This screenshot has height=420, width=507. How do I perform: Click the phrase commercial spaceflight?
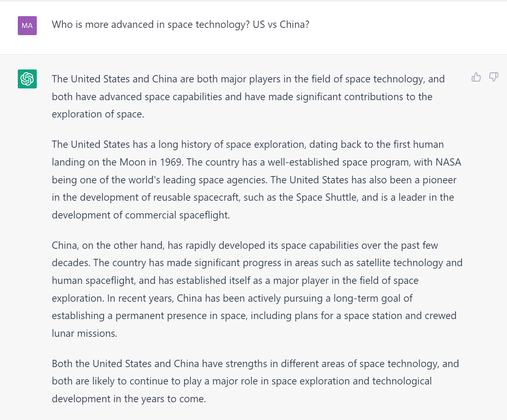tap(177, 215)
